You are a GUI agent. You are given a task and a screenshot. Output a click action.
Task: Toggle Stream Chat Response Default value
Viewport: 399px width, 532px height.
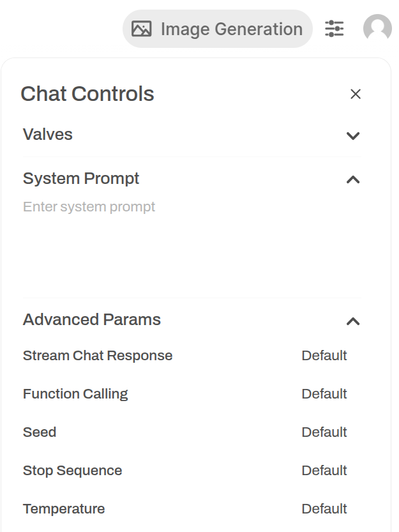tap(324, 356)
